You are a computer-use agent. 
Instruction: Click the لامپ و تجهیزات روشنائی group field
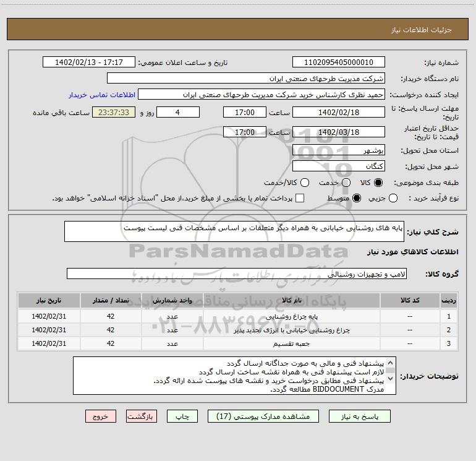point(237,274)
